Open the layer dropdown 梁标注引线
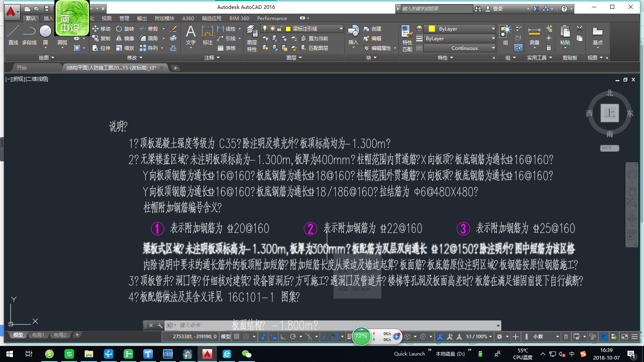Screen dimensions: 644x362 click(302, 29)
